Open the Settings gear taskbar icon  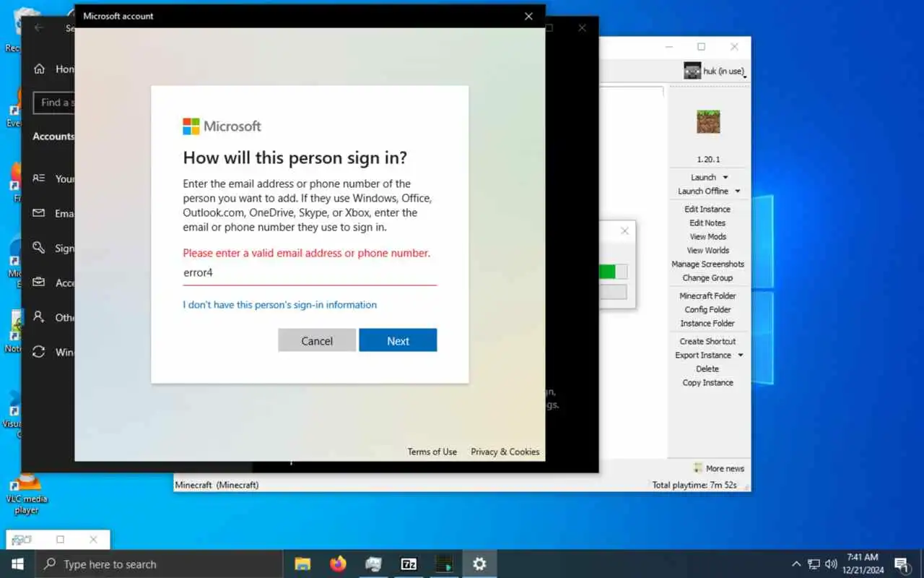tap(479, 564)
